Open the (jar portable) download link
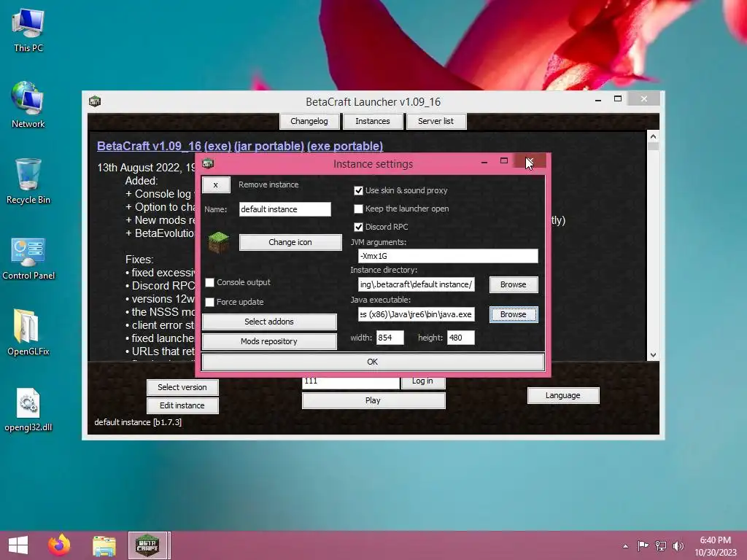The width and height of the screenshot is (747, 560). 268,146
